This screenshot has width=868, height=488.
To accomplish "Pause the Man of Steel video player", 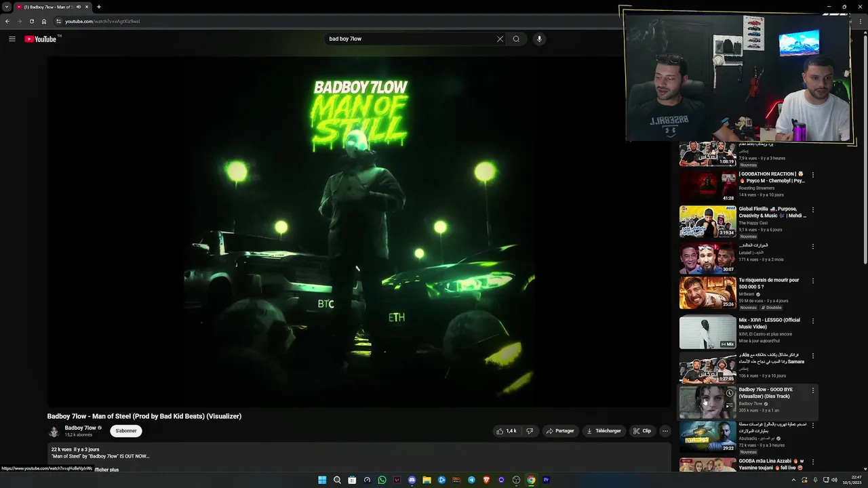I will point(359,231).
